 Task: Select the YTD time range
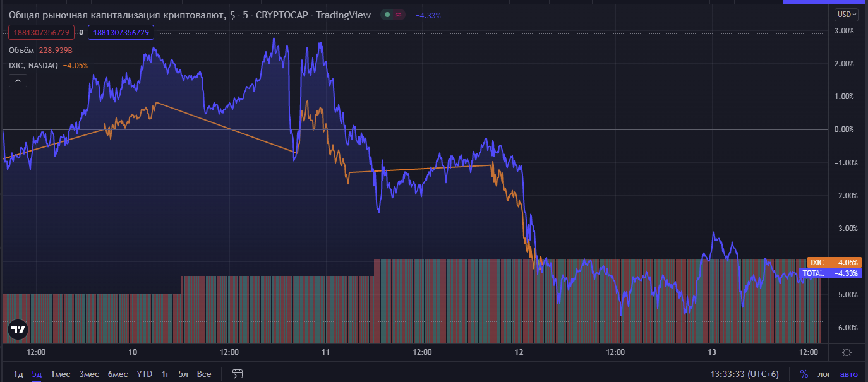click(x=145, y=374)
